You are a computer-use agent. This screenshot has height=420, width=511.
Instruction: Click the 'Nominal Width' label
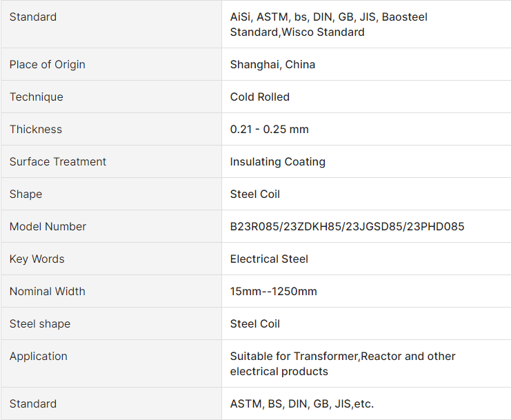[x=48, y=291]
